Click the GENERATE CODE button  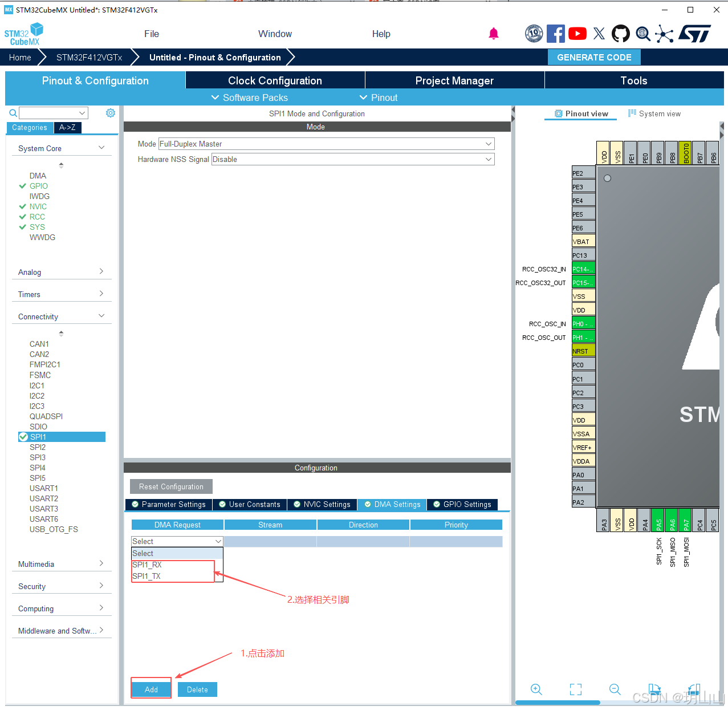pyautogui.click(x=594, y=57)
